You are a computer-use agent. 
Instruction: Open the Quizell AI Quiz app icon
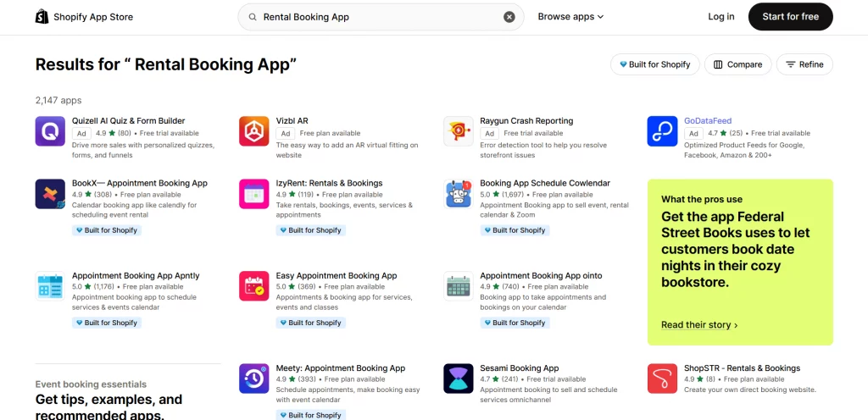point(50,131)
